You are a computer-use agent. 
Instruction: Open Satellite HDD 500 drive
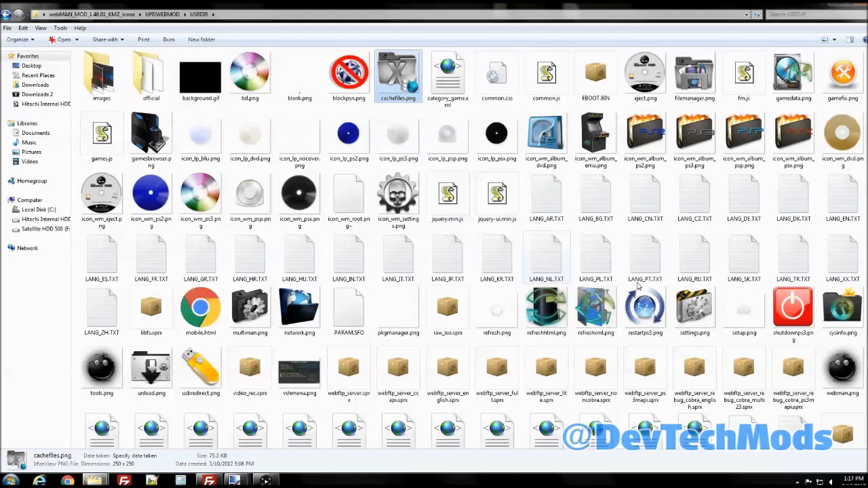point(45,228)
